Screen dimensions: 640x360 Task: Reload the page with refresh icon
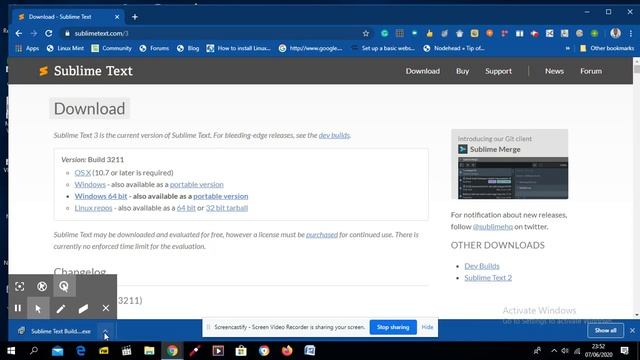point(49,33)
